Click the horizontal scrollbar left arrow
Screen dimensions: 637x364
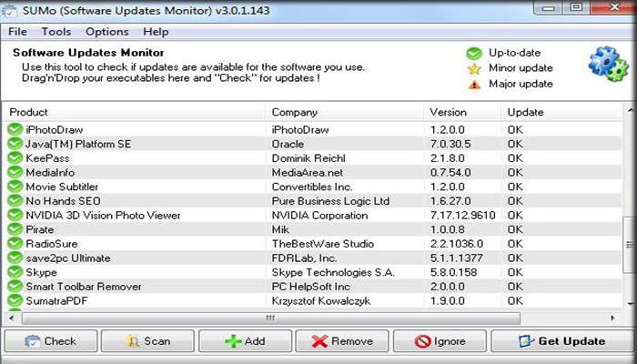click(x=11, y=318)
